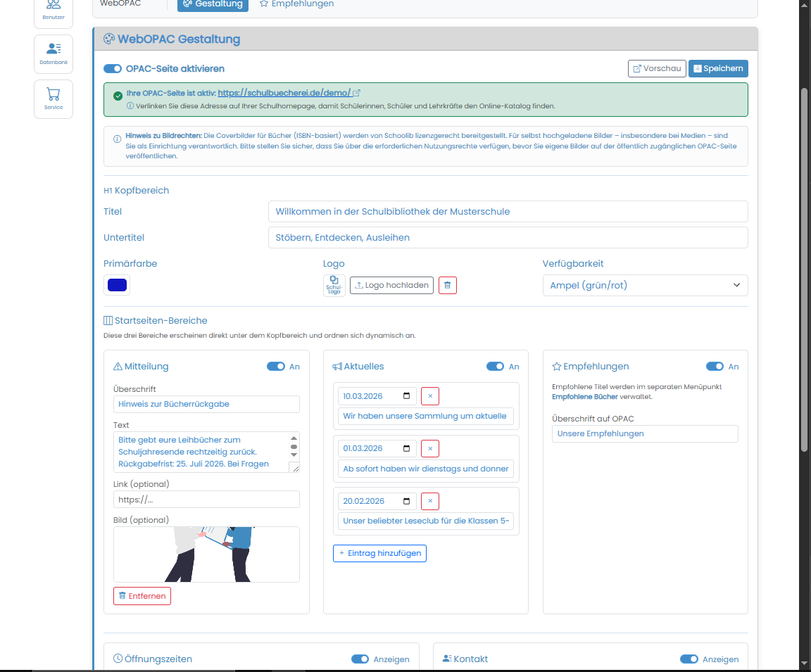The image size is (811, 672).
Task: Change the Primärfarbe color swatch
Action: (x=116, y=284)
